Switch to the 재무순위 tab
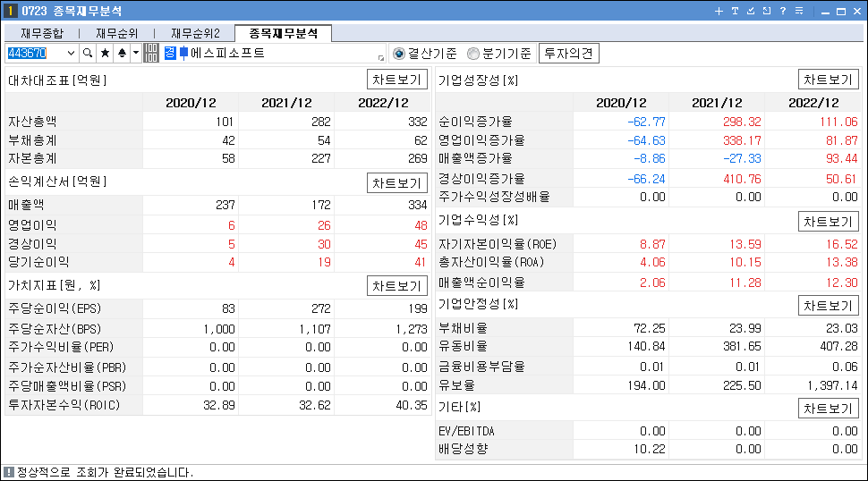The image size is (868, 481). click(117, 34)
